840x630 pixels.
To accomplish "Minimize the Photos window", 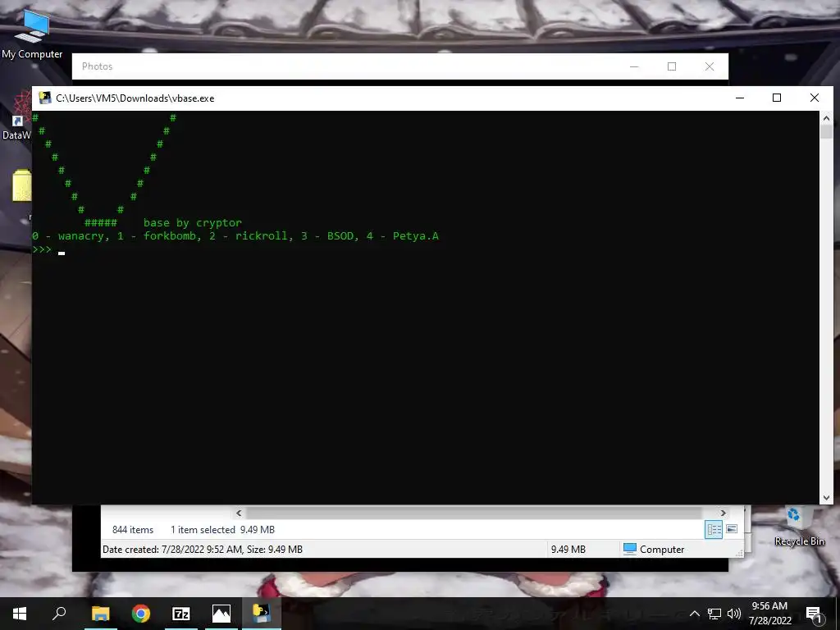I will (x=634, y=66).
